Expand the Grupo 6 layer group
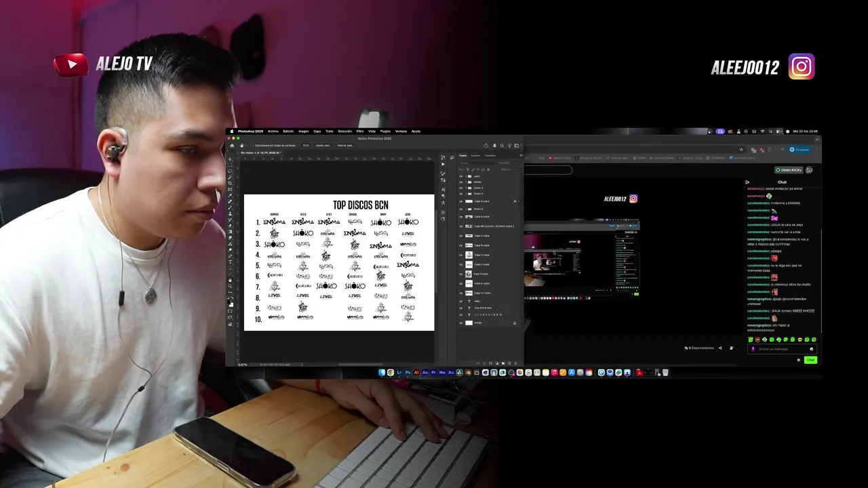868x488 pixels. [466, 209]
